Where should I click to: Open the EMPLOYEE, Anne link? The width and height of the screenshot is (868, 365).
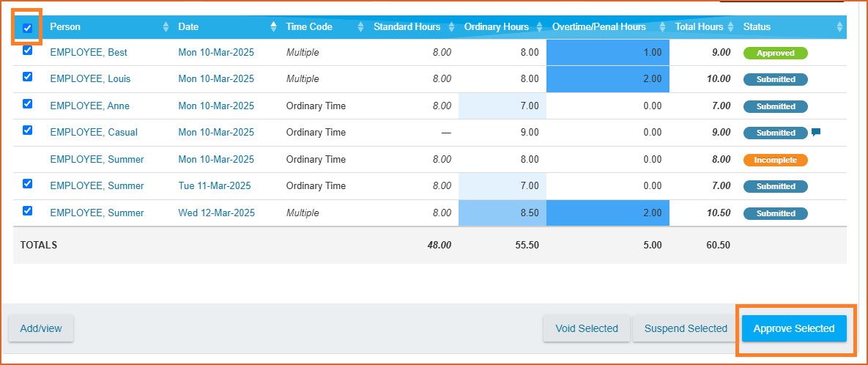(89, 106)
